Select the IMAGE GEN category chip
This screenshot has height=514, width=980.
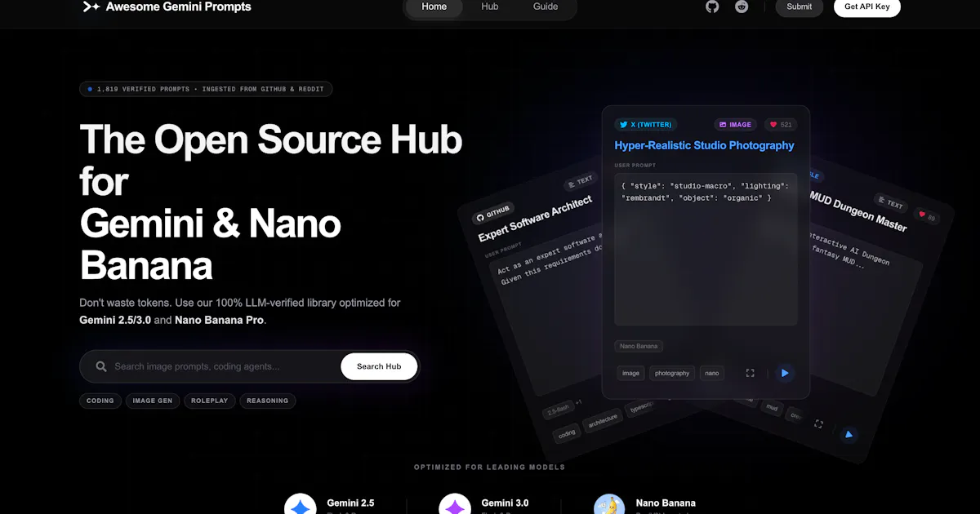tap(153, 401)
